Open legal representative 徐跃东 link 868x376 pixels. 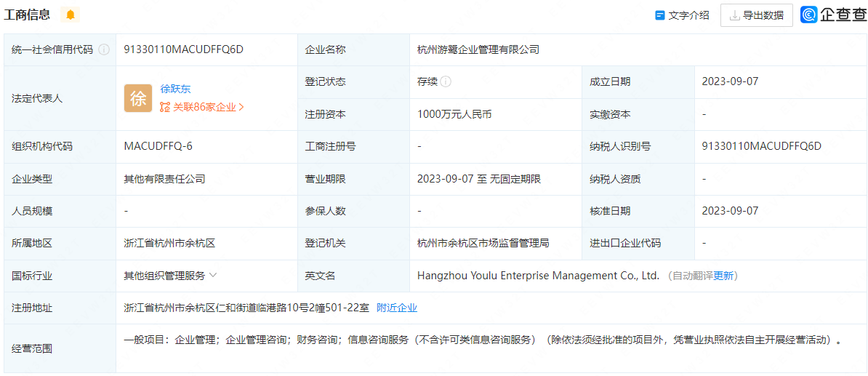tap(175, 89)
